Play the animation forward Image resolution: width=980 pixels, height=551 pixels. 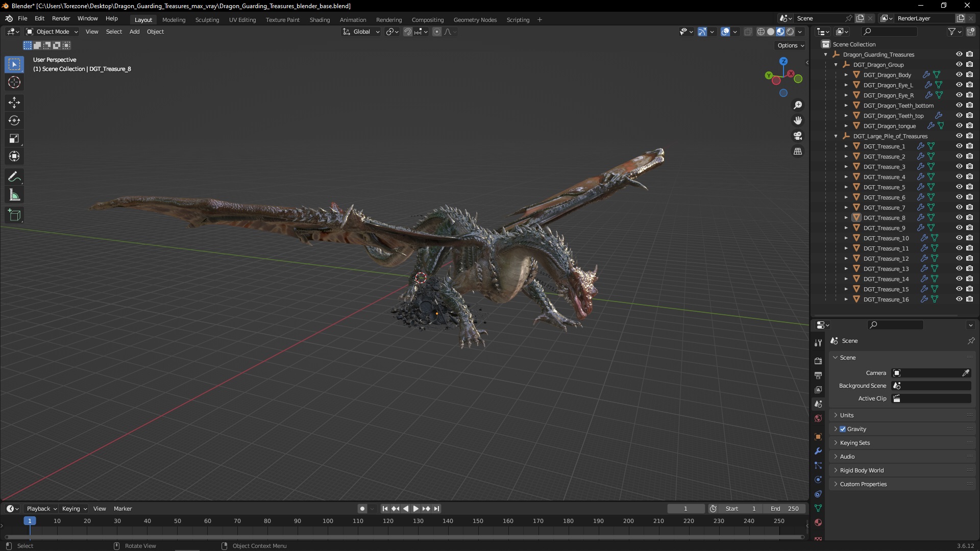point(415,509)
